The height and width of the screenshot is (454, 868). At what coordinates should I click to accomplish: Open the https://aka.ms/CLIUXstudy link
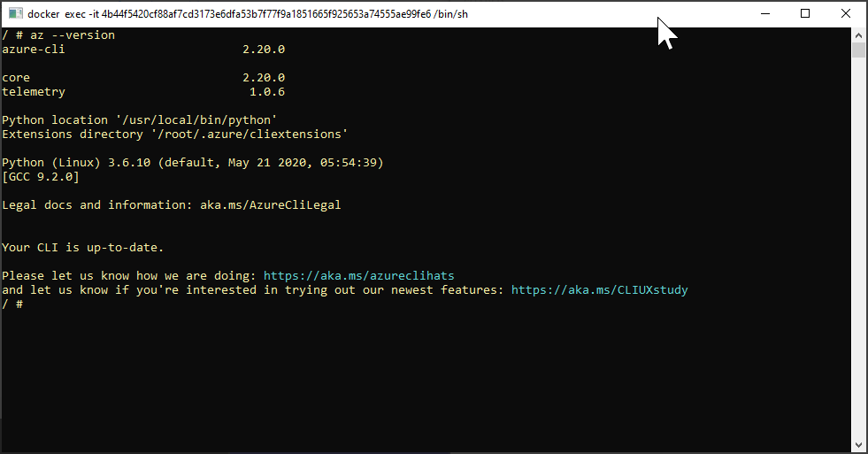(x=600, y=289)
